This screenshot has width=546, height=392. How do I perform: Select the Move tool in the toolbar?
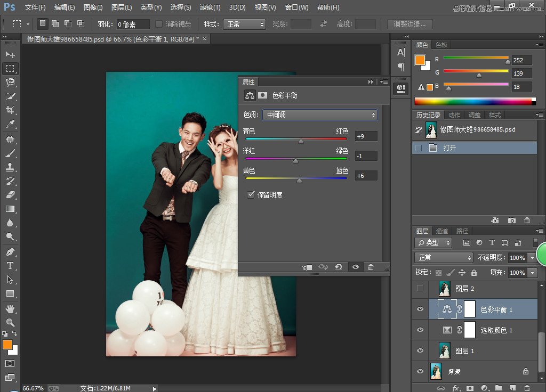tap(10, 54)
